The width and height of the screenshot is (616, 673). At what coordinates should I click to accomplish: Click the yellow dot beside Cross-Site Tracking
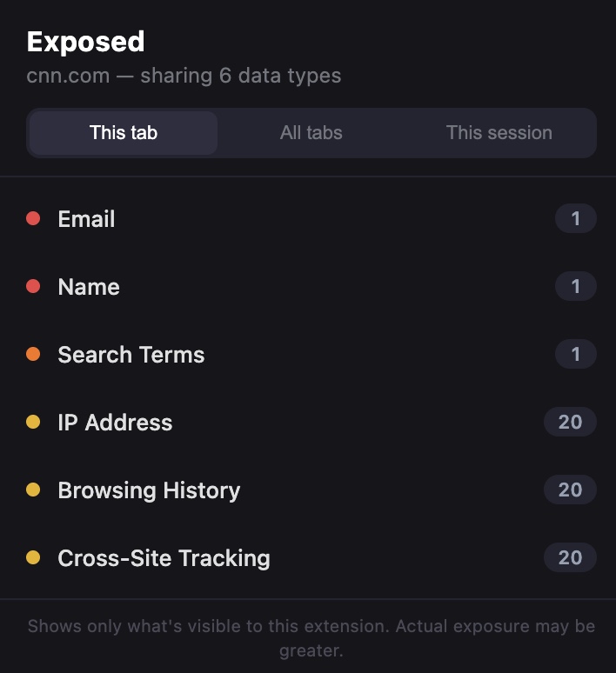33,557
